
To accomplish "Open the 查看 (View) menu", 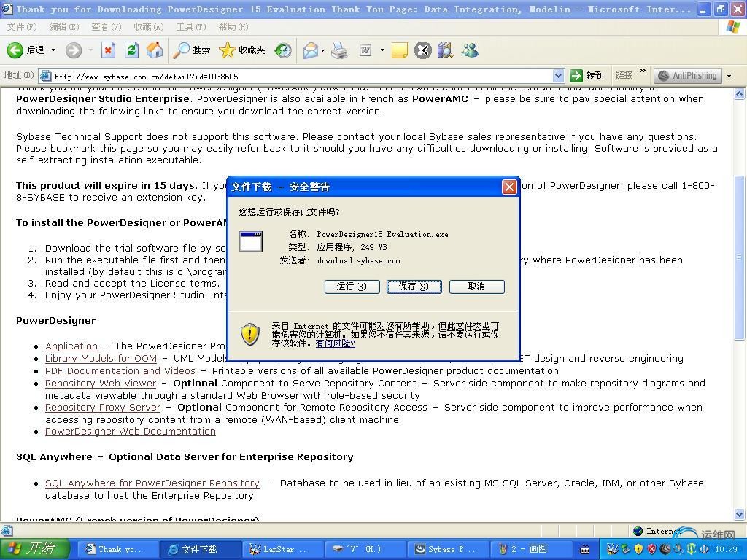I will click(107, 27).
